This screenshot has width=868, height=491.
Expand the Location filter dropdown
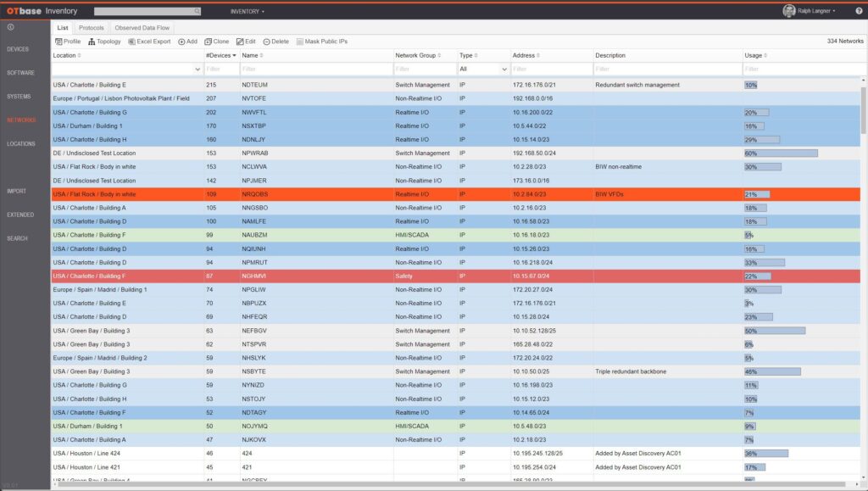(x=196, y=69)
